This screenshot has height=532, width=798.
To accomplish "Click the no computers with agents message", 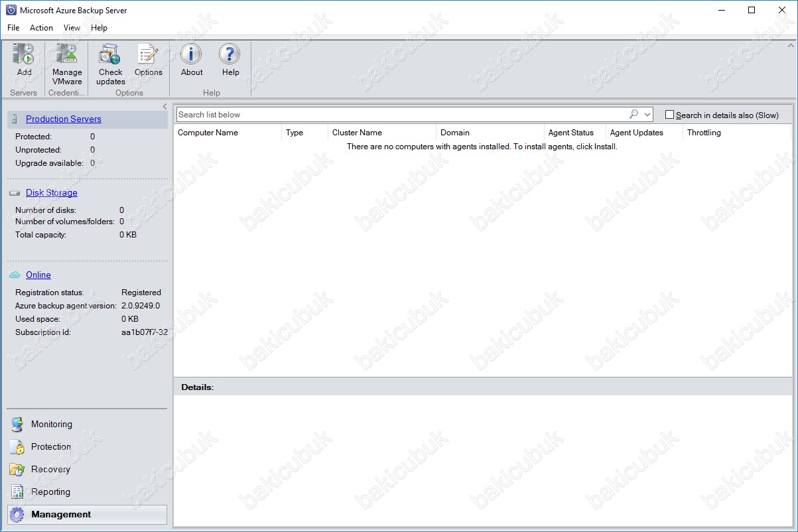I will (482, 147).
